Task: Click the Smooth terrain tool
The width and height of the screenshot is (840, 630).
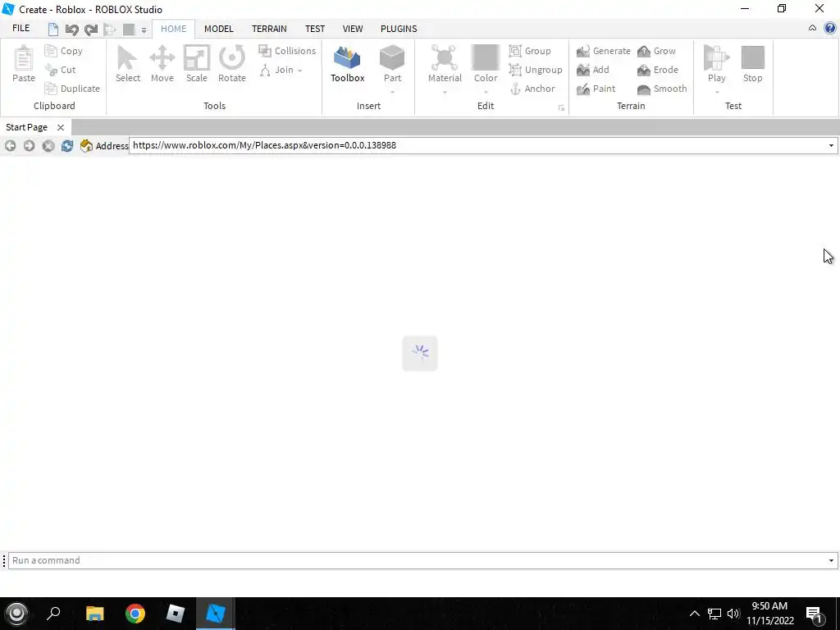Action: pos(662,89)
